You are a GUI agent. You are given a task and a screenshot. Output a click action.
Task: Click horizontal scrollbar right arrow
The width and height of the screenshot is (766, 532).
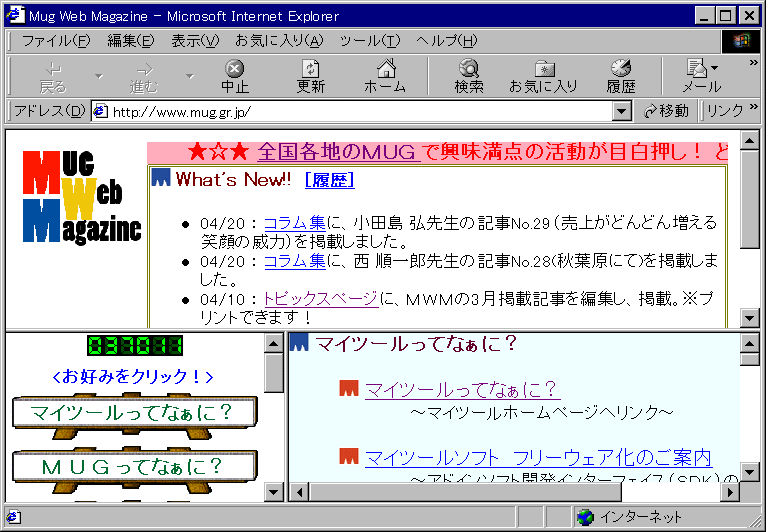(x=730, y=491)
